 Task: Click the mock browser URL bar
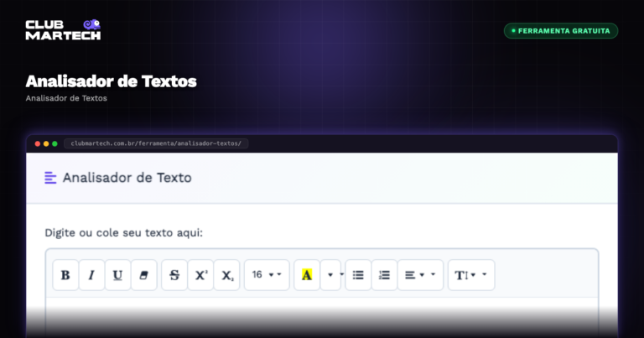(x=156, y=143)
